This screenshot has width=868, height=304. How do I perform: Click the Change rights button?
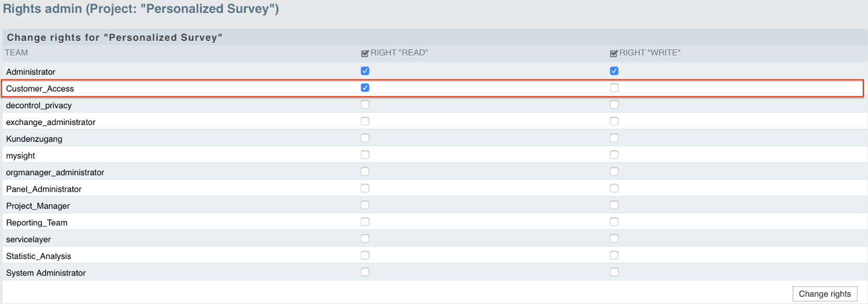point(825,294)
